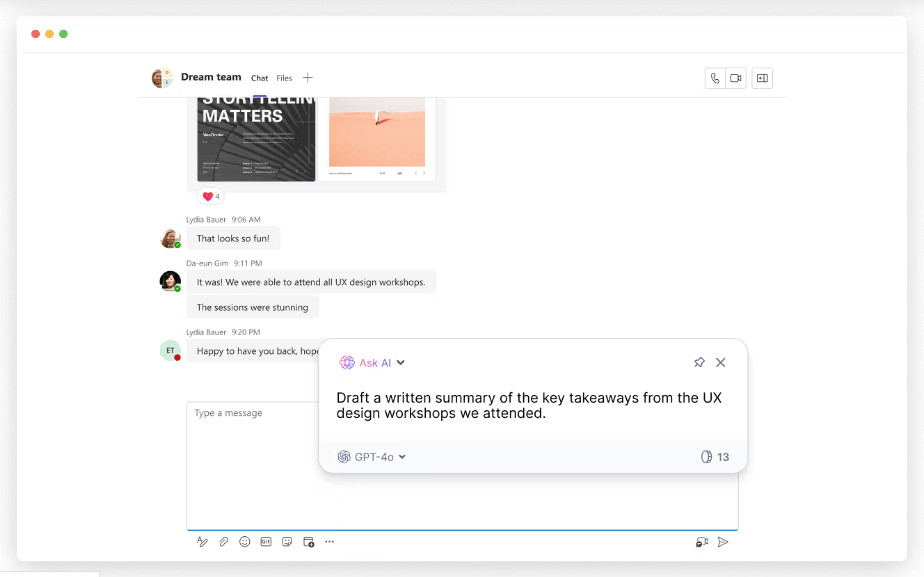Open the Storytelling Matters image thumbnail
The image size is (924, 577).
pyautogui.click(x=256, y=139)
